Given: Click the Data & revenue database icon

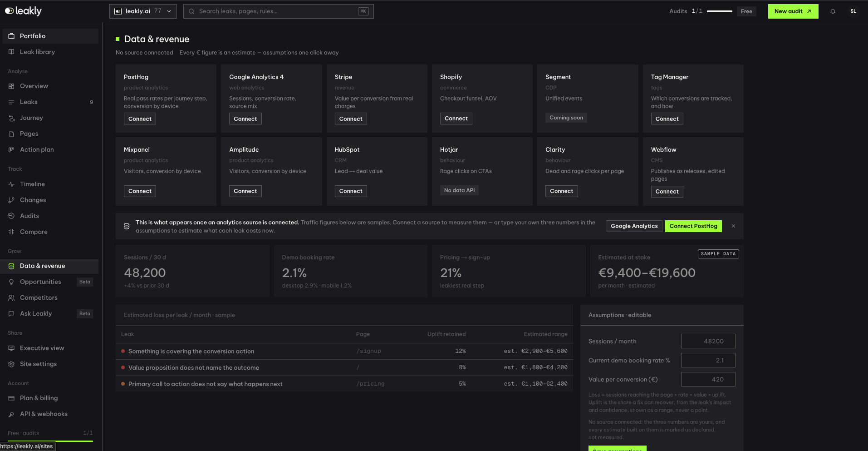Looking at the screenshot, I should click(11, 266).
